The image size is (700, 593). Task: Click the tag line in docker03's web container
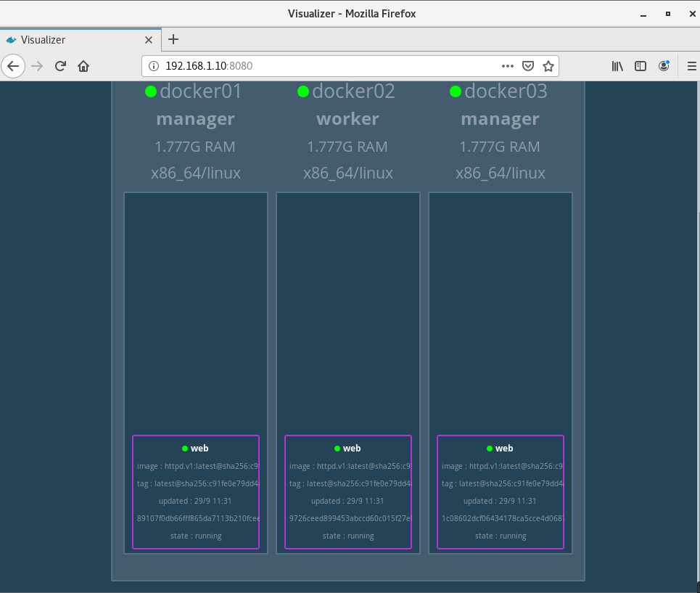coord(502,483)
